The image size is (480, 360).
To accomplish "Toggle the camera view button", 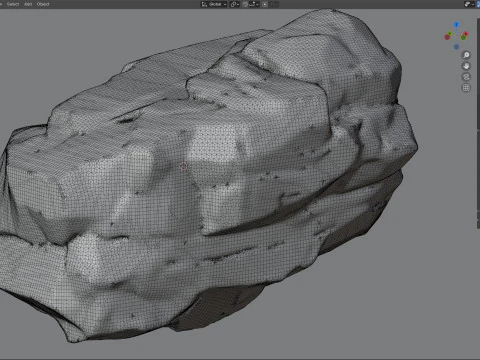I will 466,77.
